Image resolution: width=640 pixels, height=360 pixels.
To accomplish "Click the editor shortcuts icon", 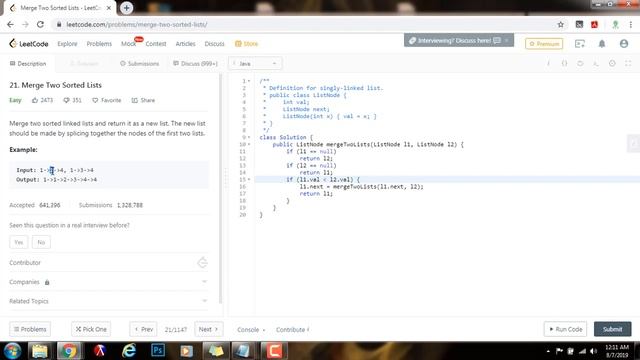I will click(x=596, y=63).
